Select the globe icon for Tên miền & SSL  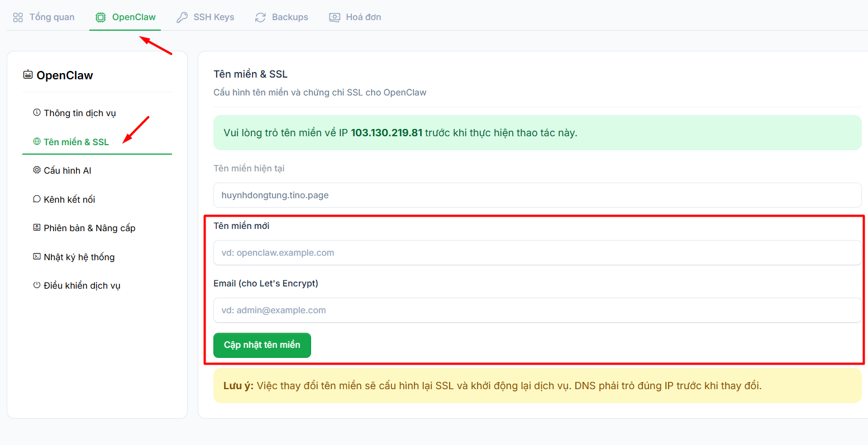(x=37, y=142)
